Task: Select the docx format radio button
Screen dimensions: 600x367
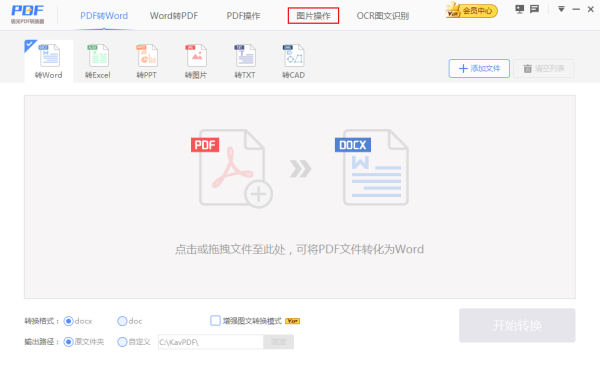Action: [68, 321]
